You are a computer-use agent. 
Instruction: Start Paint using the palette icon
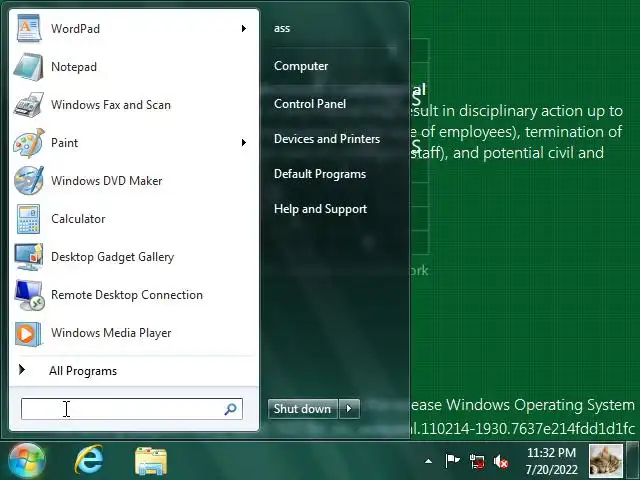click(x=28, y=143)
